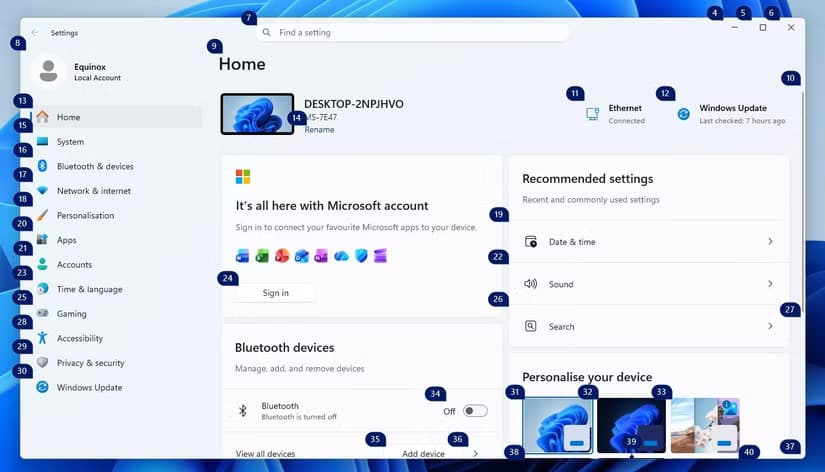
Task: Click the System monitor icon
Action: (43, 141)
